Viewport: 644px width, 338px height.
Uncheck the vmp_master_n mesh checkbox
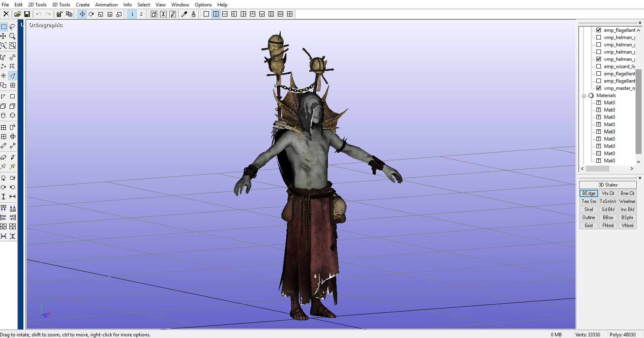point(598,88)
